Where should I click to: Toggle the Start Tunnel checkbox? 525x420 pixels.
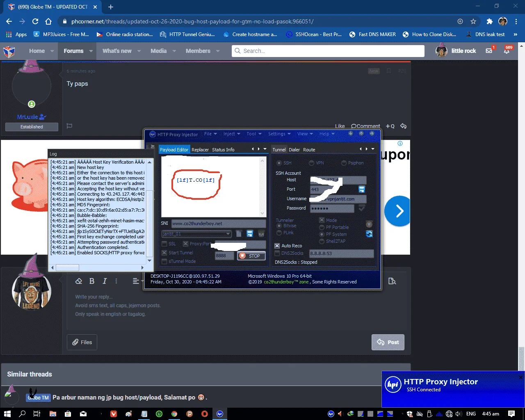(164, 253)
